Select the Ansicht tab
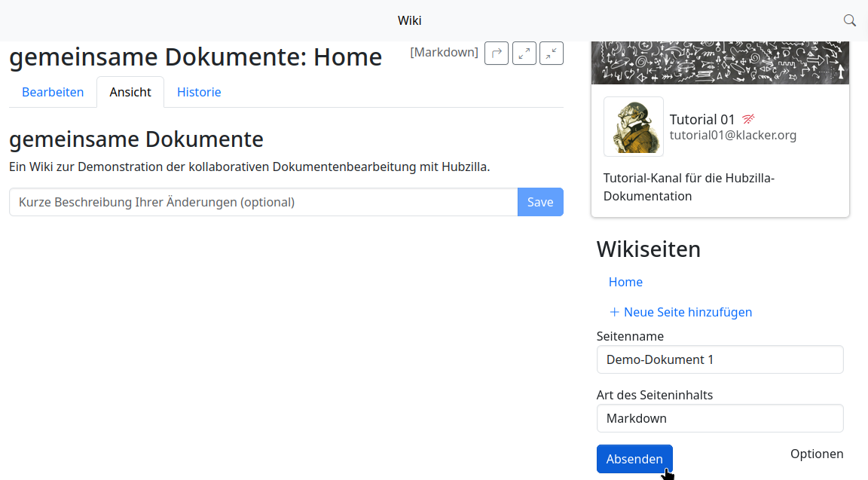The image size is (868, 480). [130, 92]
